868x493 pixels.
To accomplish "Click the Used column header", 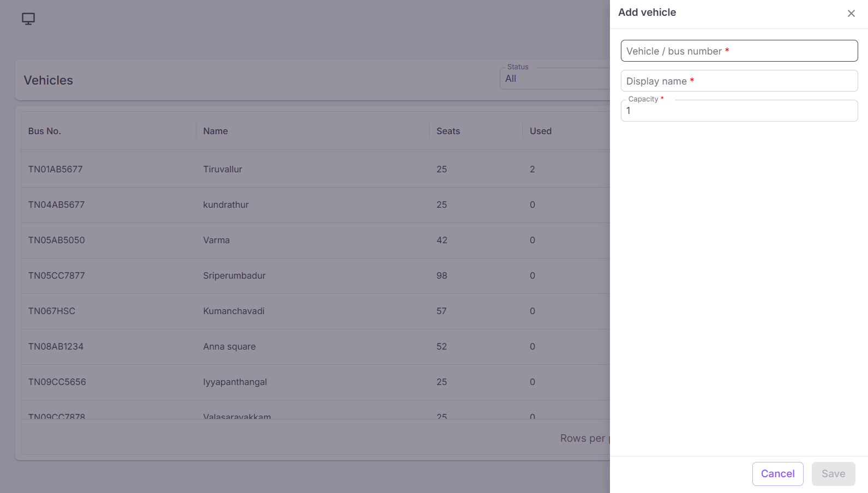I will click(x=541, y=131).
